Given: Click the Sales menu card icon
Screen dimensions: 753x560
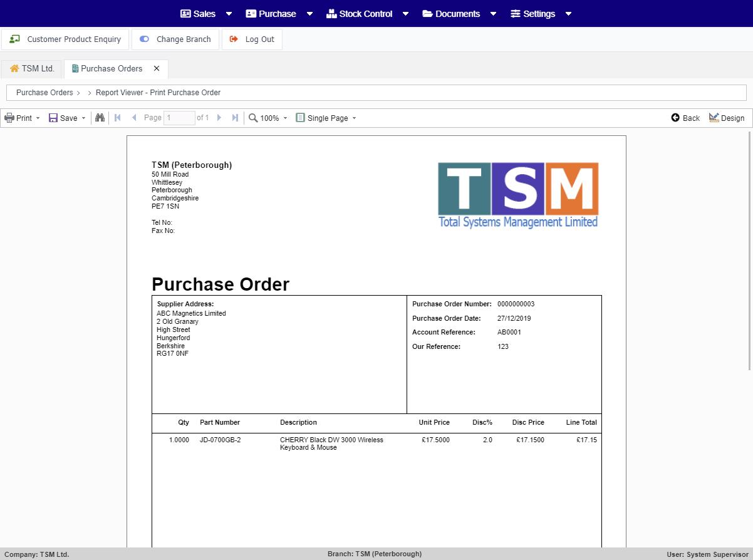Looking at the screenshot, I should point(185,14).
